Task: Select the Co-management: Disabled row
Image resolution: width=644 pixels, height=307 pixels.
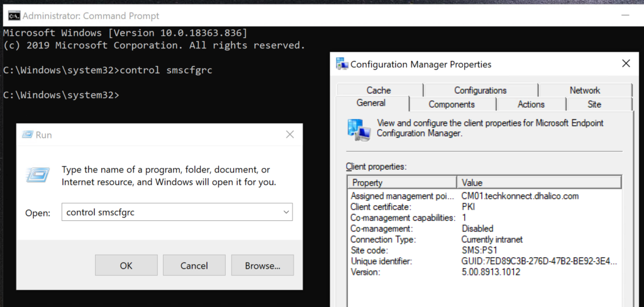Action: pos(484,228)
